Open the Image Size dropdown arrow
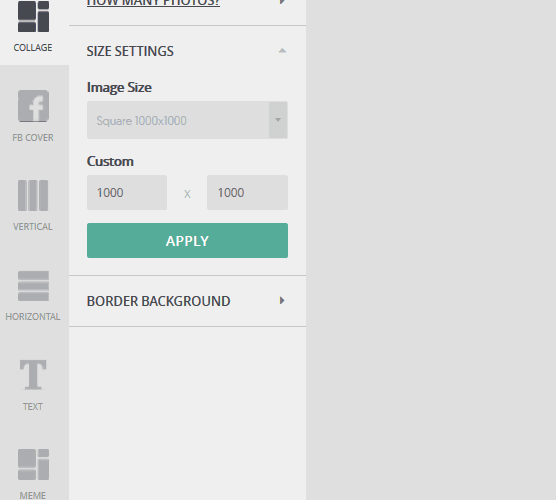 click(x=278, y=120)
